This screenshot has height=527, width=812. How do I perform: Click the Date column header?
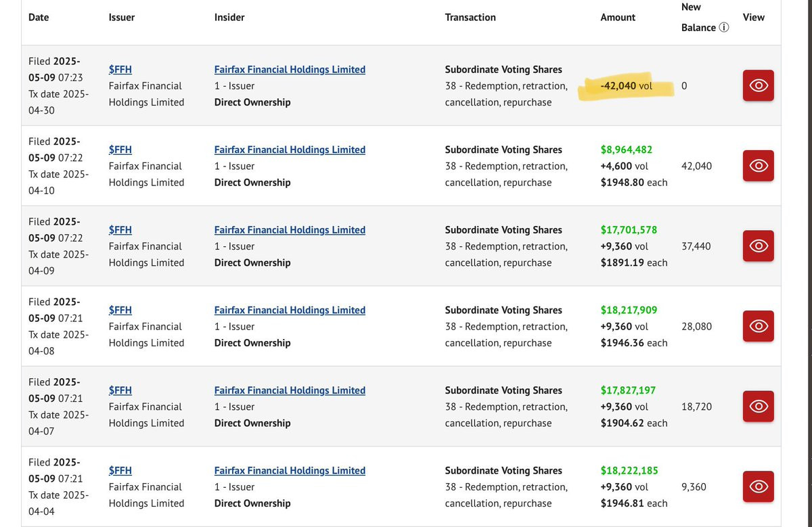pos(39,17)
